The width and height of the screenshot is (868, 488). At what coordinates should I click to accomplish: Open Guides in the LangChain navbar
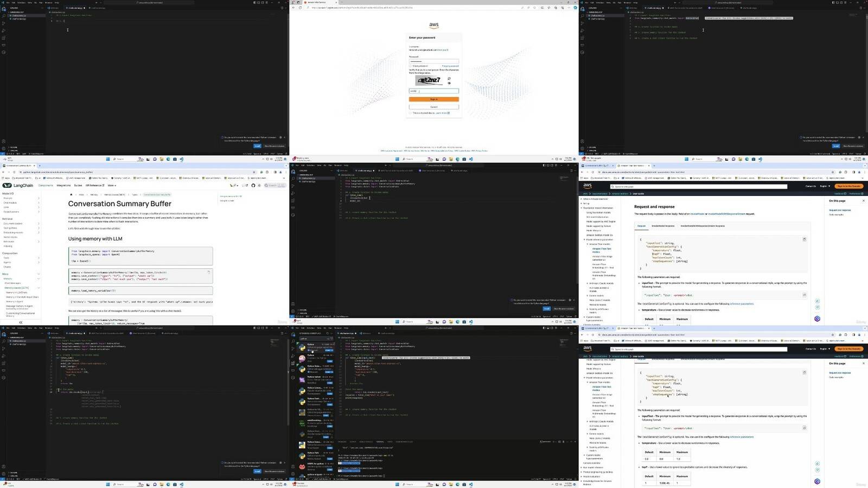(x=78, y=185)
